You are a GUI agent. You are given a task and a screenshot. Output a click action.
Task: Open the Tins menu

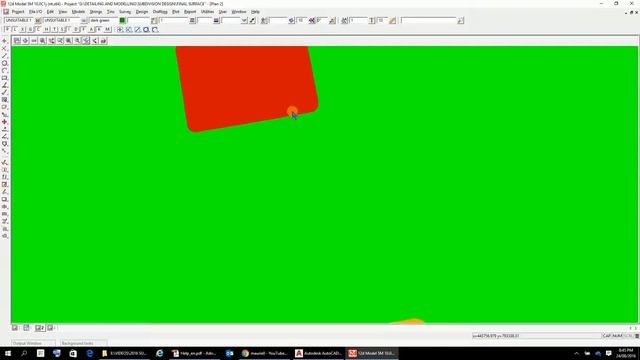click(x=111, y=12)
